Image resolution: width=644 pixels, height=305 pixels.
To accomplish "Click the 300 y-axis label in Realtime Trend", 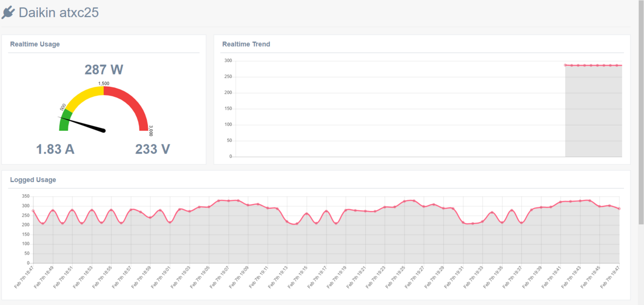I will [x=228, y=61].
